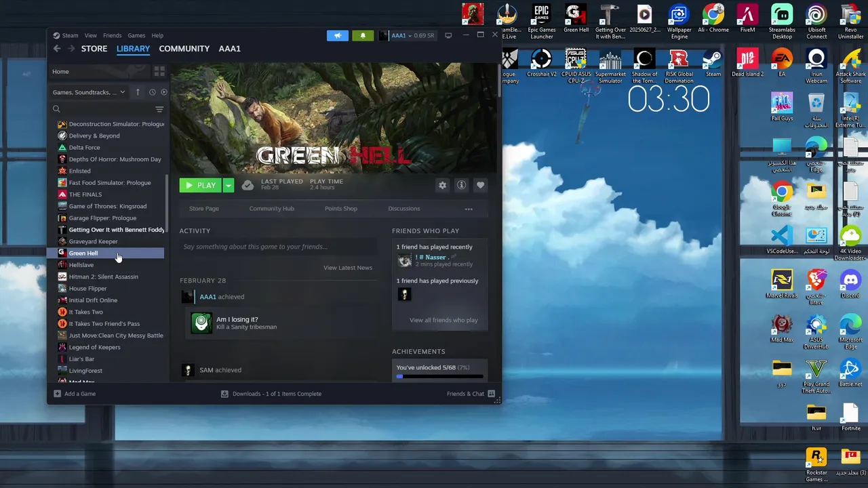The height and width of the screenshot is (488, 868).
Task: Open the Discord desktop icon
Action: pyautogui.click(x=850, y=285)
